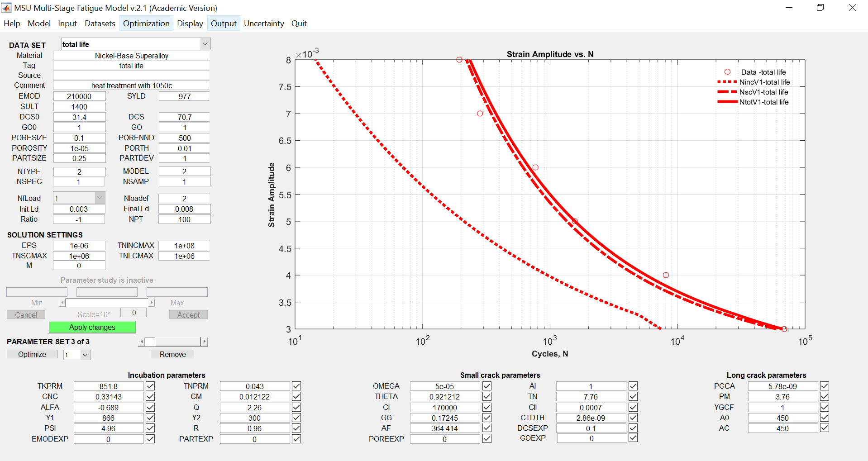868x461 pixels.
Task: Open the DATA SET total life dropdown
Action: coord(205,44)
